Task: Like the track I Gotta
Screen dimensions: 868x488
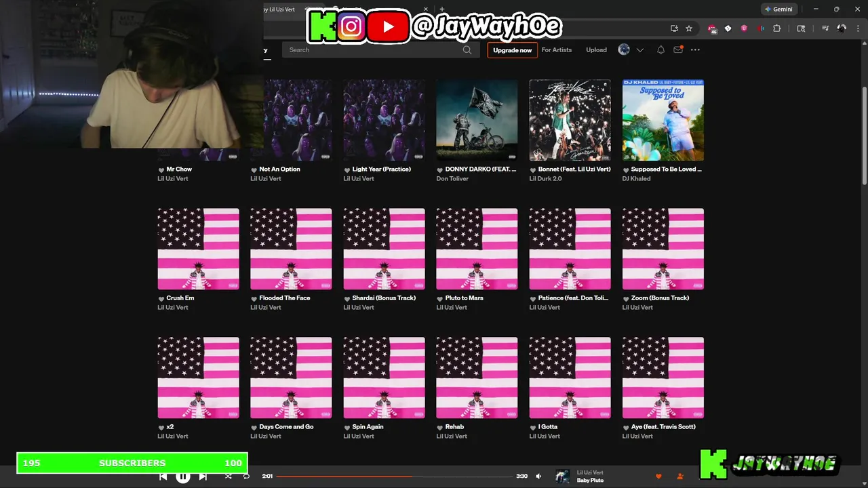Action: pyautogui.click(x=533, y=428)
